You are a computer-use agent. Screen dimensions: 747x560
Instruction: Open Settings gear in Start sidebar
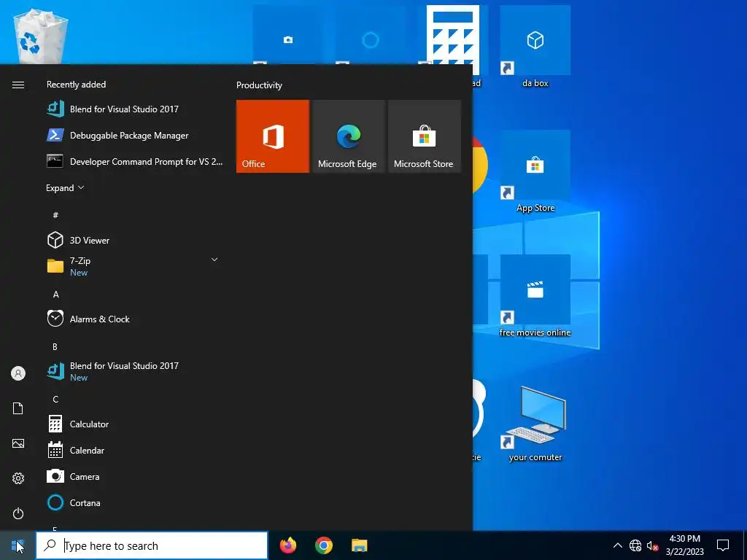(x=18, y=478)
